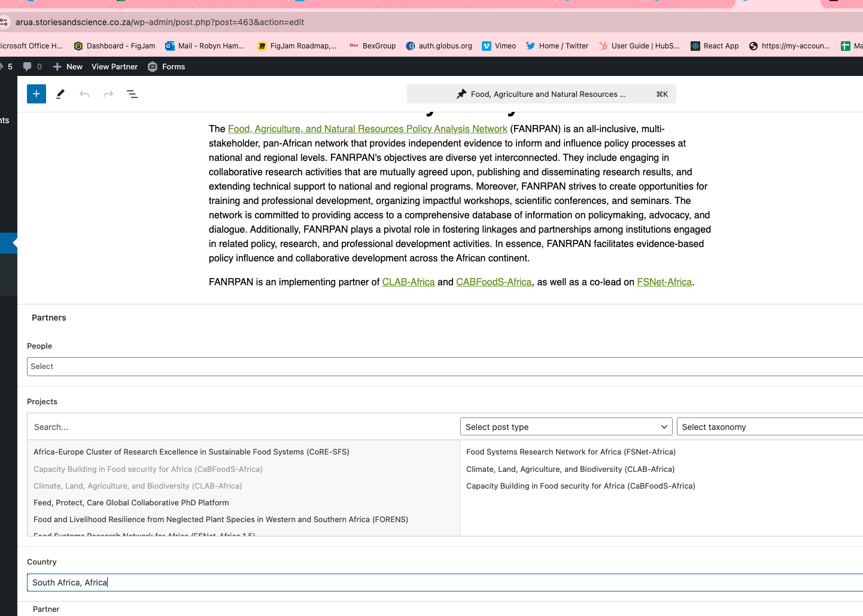Click the Undo arrow icon

tap(84, 94)
